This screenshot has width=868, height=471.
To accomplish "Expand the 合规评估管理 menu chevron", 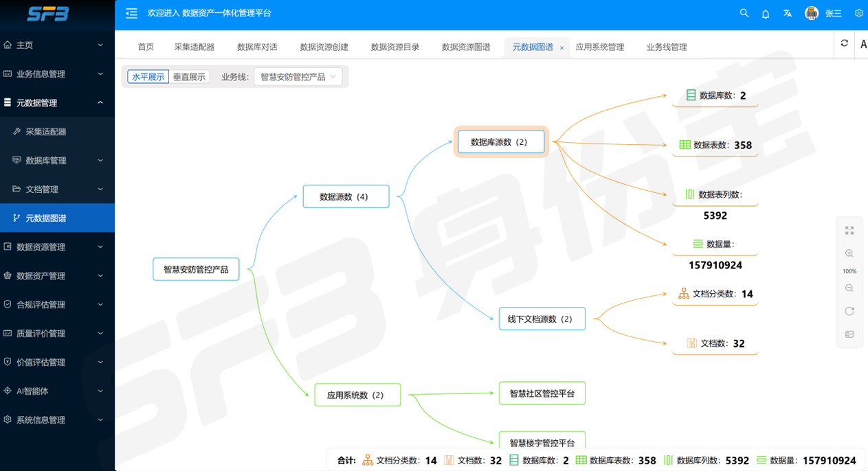I will pos(100,304).
